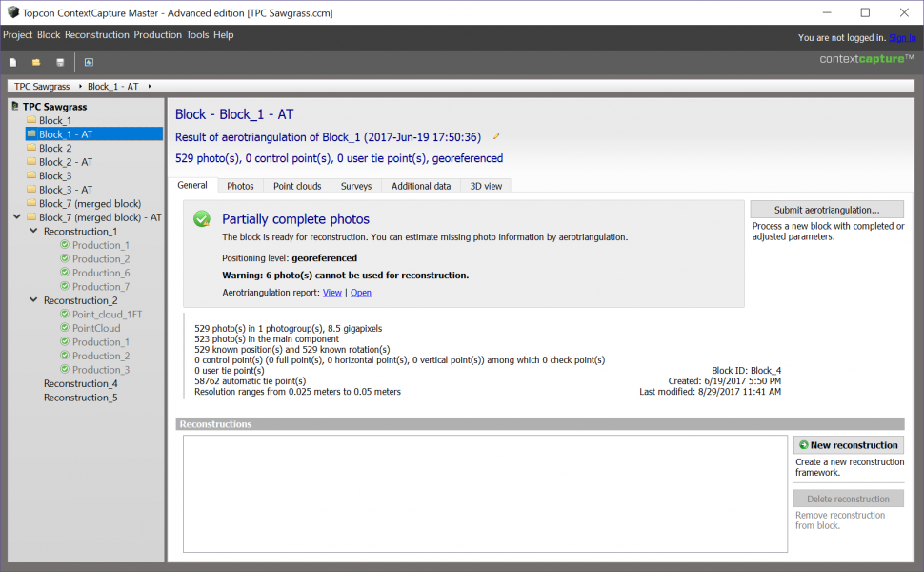
Task: Click the pencil edit icon beside the block description
Action: pyautogui.click(x=496, y=137)
